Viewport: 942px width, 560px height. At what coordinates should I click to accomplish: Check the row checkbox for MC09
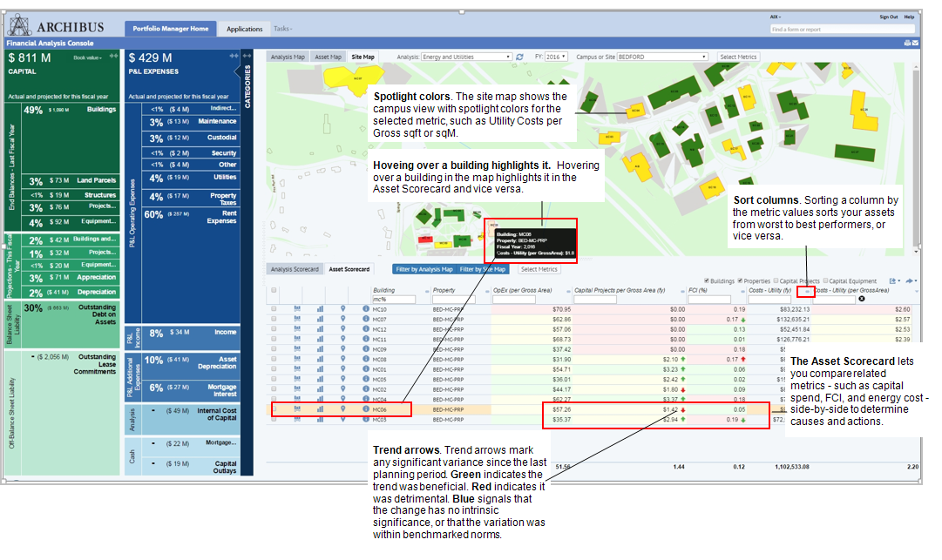click(x=274, y=348)
